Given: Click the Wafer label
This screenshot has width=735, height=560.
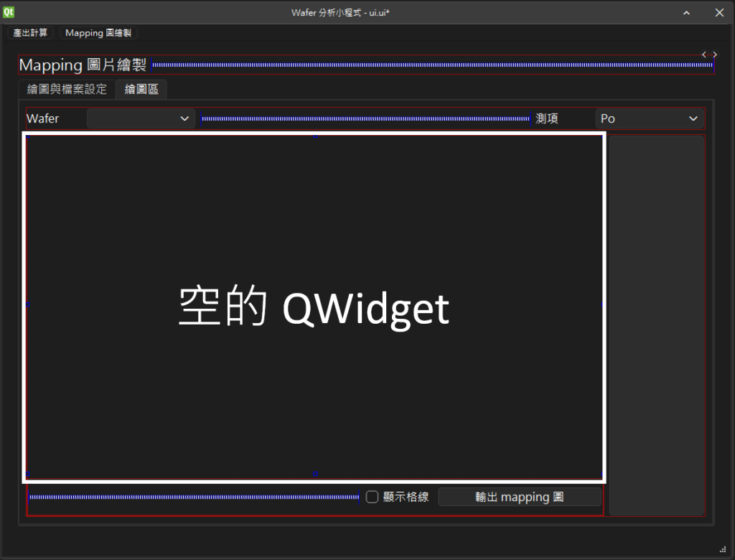Looking at the screenshot, I should coord(42,118).
